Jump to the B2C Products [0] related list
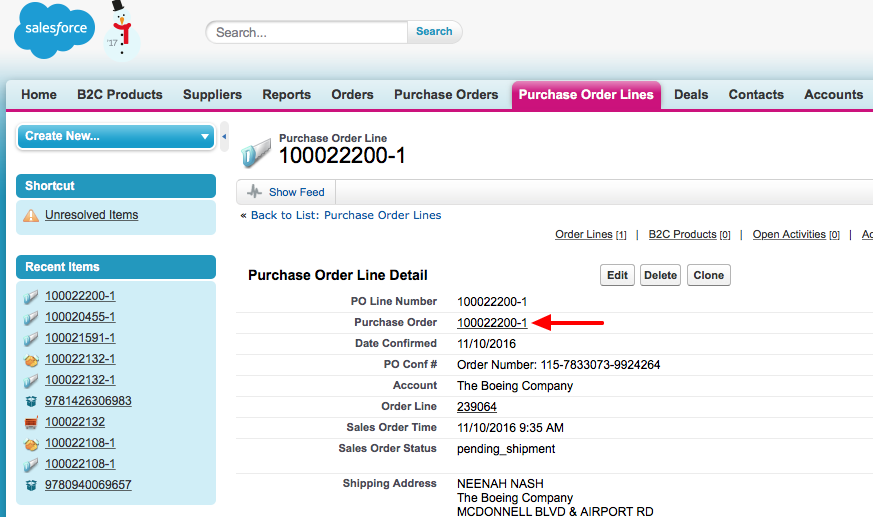The height and width of the screenshot is (517, 873). [x=689, y=234]
